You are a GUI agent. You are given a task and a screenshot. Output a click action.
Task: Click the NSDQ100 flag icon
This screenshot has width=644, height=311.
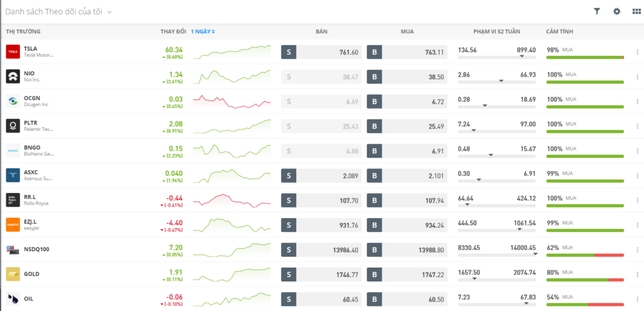tap(13, 249)
